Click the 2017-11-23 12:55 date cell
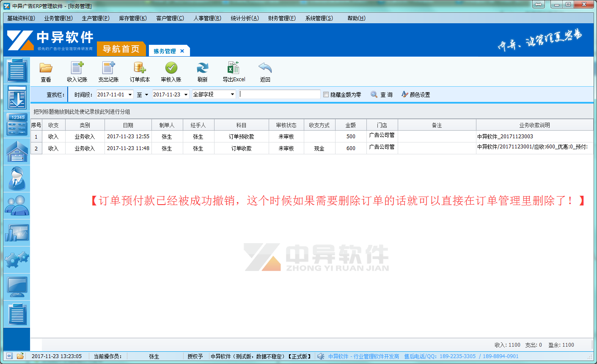This screenshot has width=597, height=364. point(128,137)
